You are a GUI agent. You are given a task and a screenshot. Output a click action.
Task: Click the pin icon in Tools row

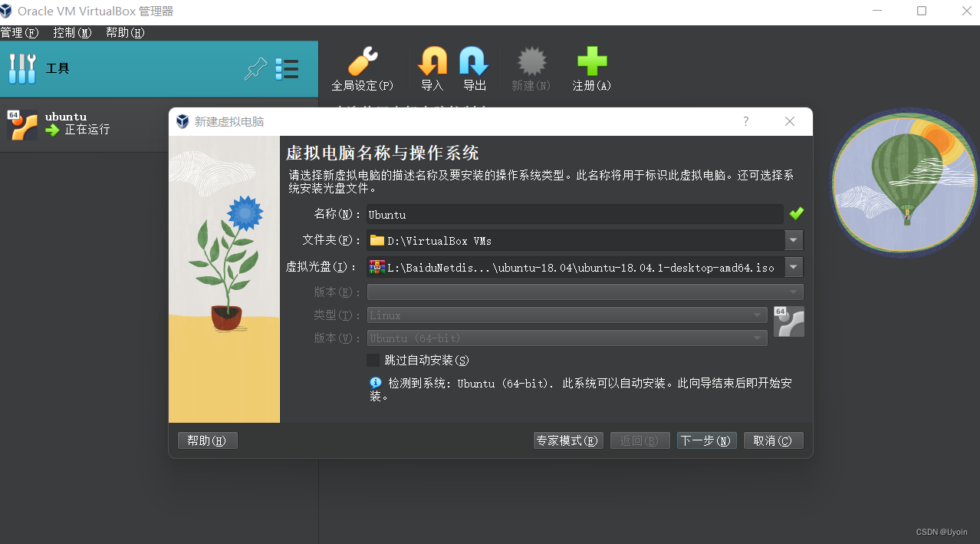pos(255,69)
